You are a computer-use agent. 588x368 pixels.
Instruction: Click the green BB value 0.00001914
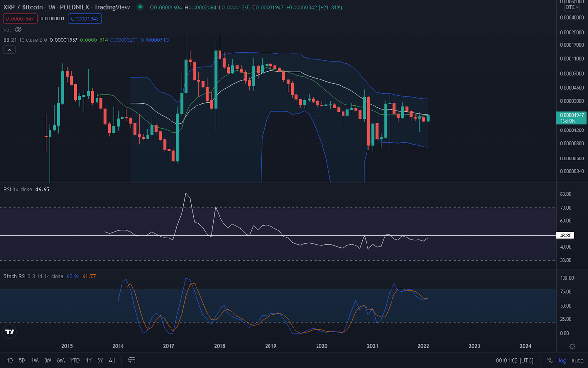coord(94,40)
